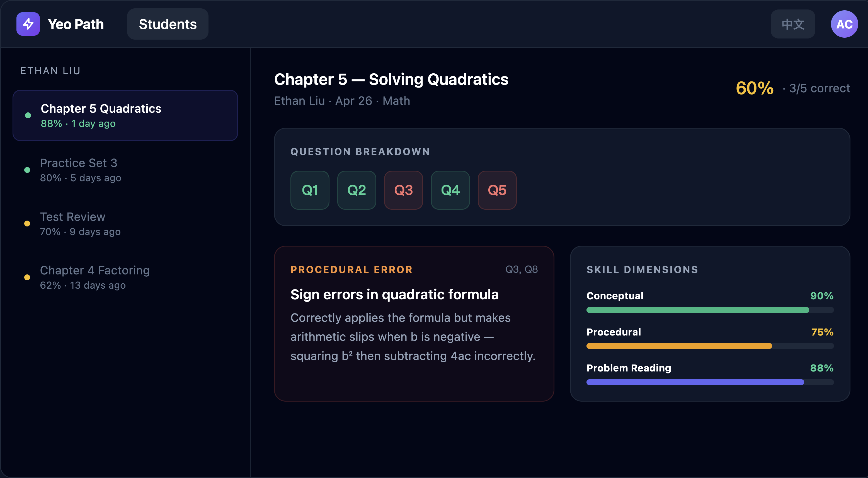Image resolution: width=868 pixels, height=478 pixels.
Task: Click the Q3, Q8 reference label
Action: pos(521,269)
